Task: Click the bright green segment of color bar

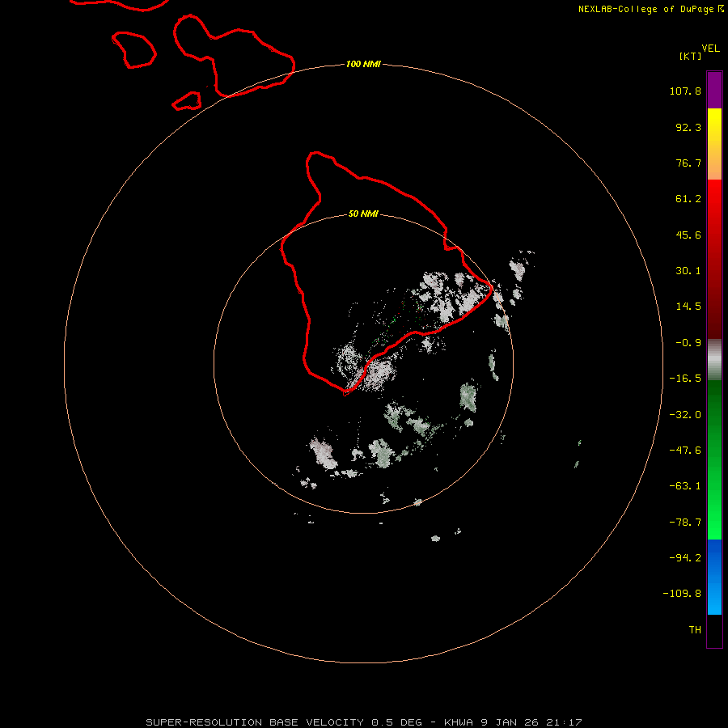Action: tap(714, 459)
